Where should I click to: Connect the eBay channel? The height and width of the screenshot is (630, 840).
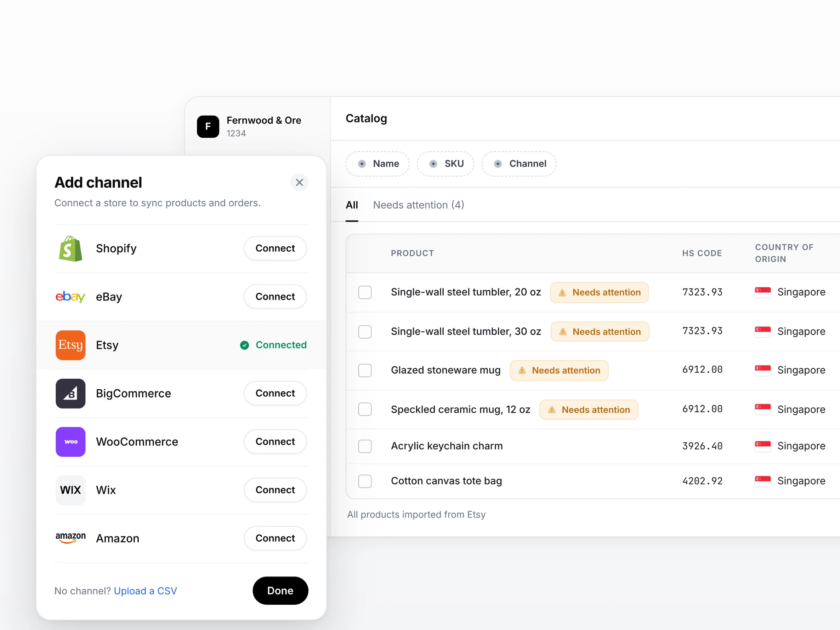275,296
